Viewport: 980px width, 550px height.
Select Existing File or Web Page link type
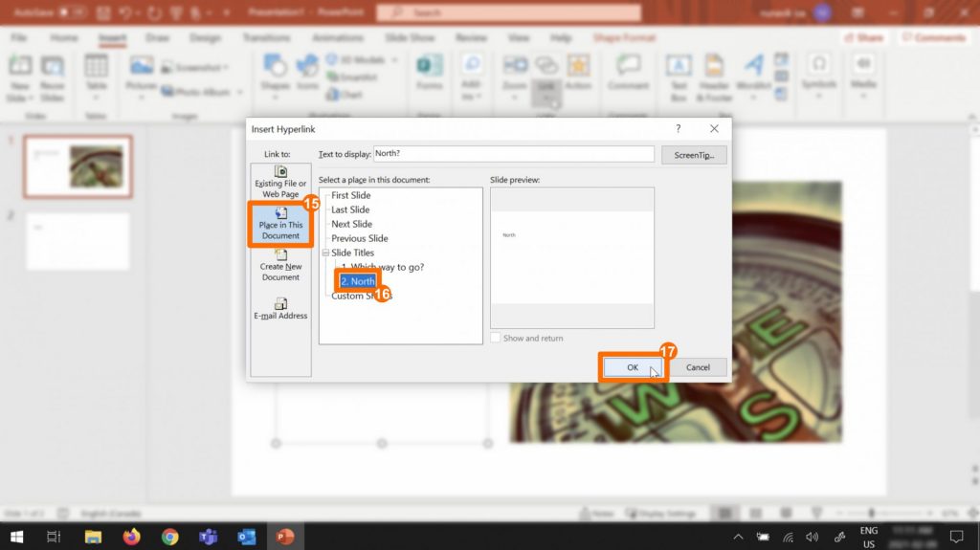(280, 182)
